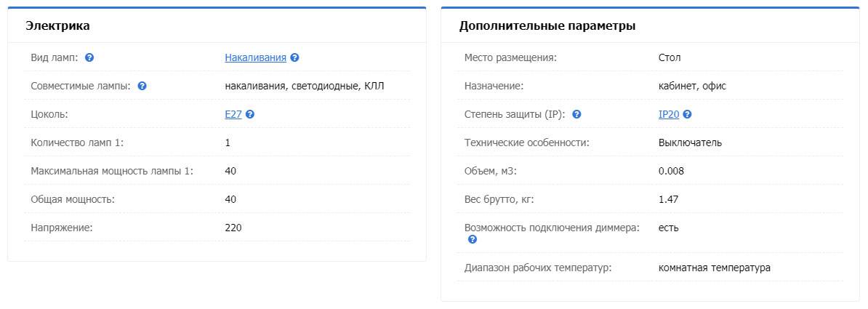Open the IP20 protection rating link
This screenshot has height=309, width=868.
669,115
